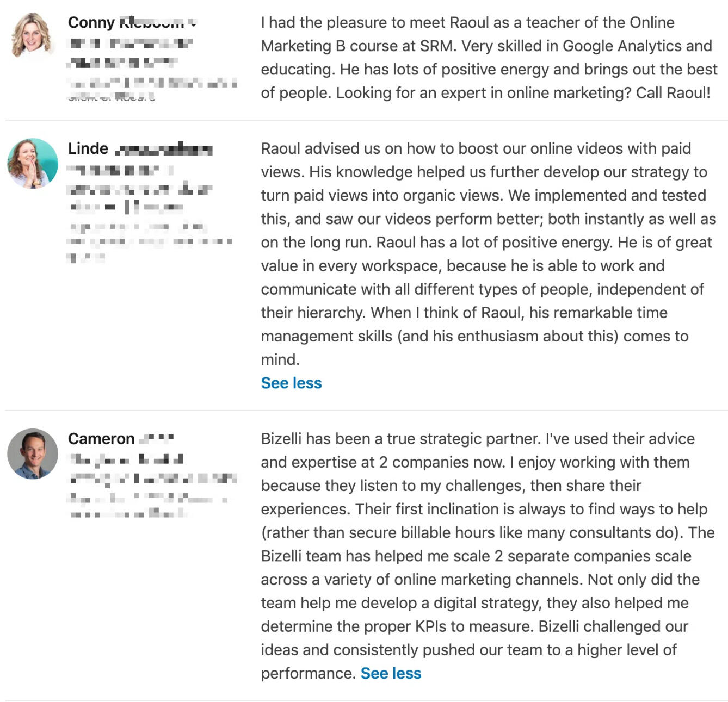Image resolution: width=728 pixels, height=702 pixels.
Task: Click Conny's profile photo
Action: click(32, 35)
